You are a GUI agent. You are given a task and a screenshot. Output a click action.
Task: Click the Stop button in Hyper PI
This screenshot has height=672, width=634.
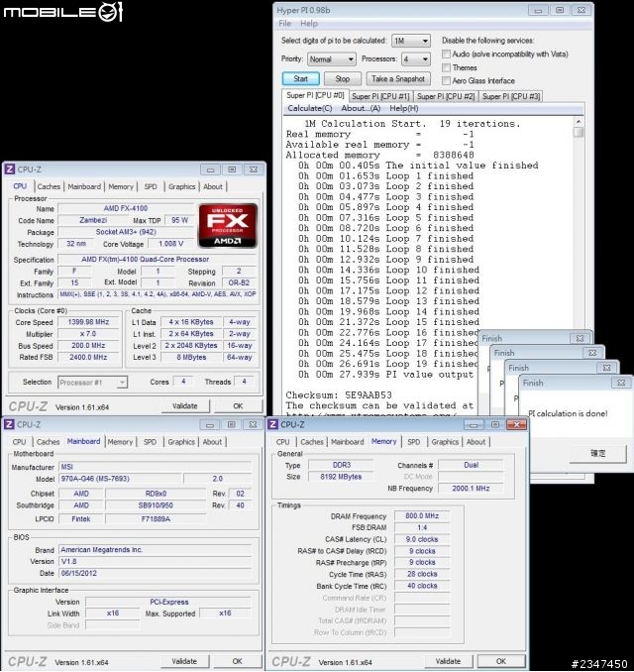point(343,79)
